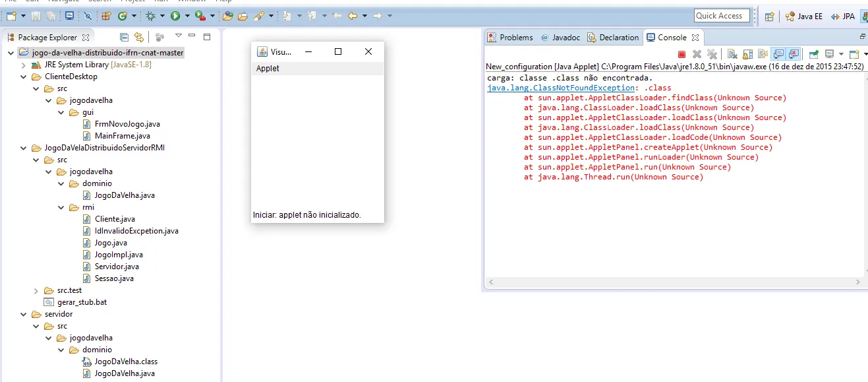
Task: Switch to the Declaration tab
Action: tap(613, 38)
